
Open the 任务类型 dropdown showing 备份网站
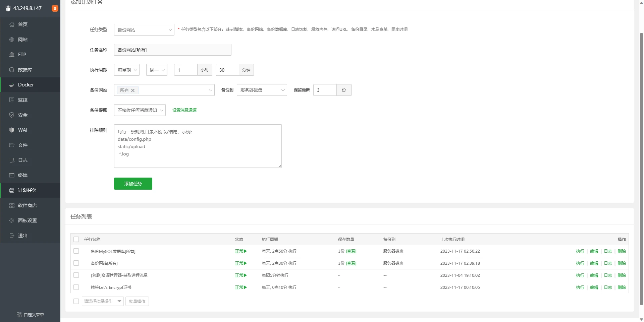pyautogui.click(x=144, y=30)
